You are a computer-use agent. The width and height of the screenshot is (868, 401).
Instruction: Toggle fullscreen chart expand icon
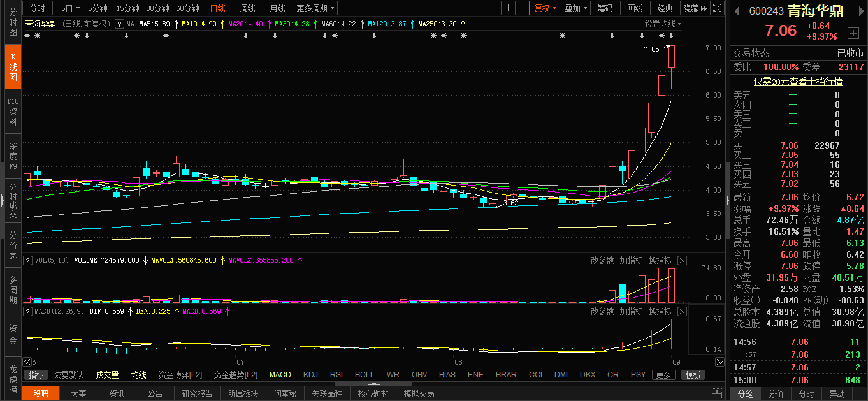coord(717,8)
